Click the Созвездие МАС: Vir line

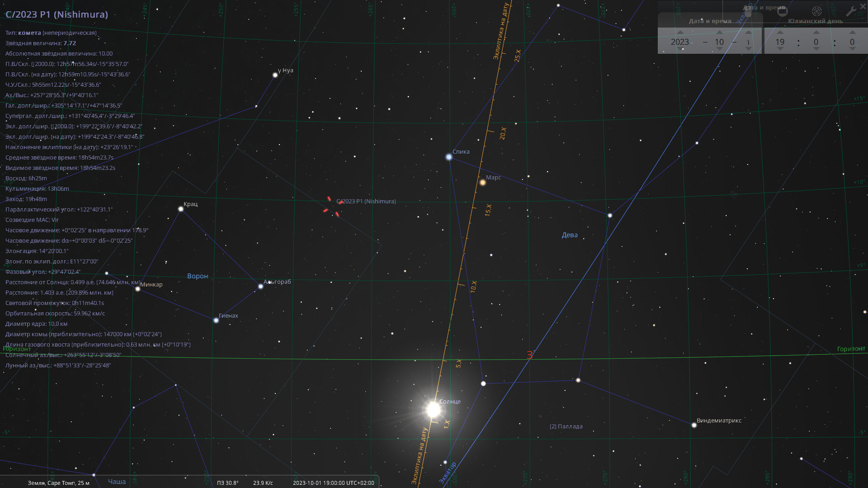pos(32,220)
